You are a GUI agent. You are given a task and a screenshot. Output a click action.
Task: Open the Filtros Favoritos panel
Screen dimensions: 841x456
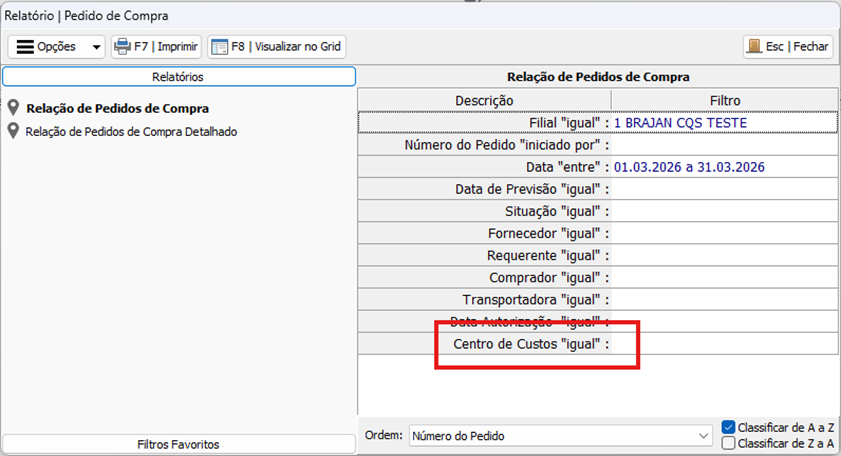pos(178,444)
